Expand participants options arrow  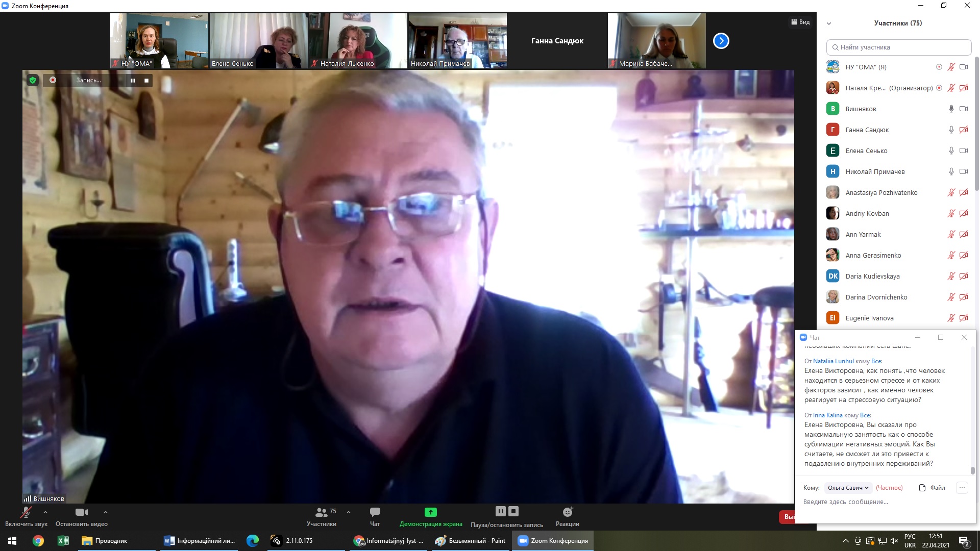coord(349,512)
